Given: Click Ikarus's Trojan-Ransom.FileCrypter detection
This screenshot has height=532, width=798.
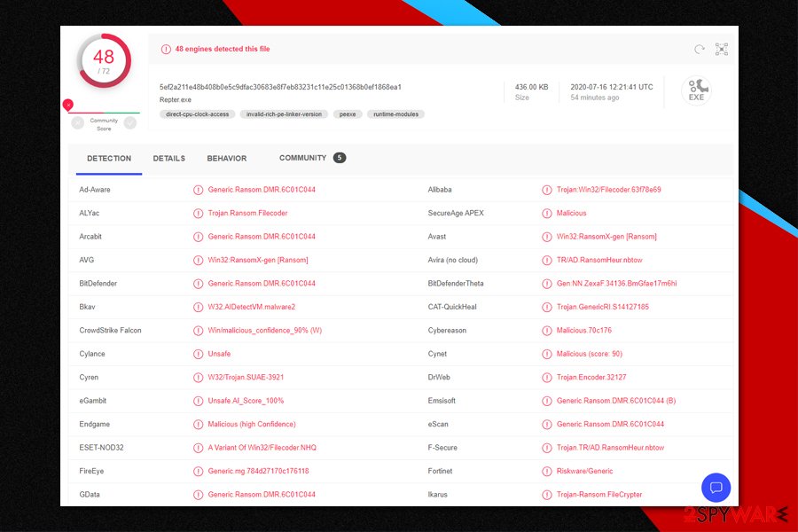Looking at the screenshot, I should click(x=599, y=495).
